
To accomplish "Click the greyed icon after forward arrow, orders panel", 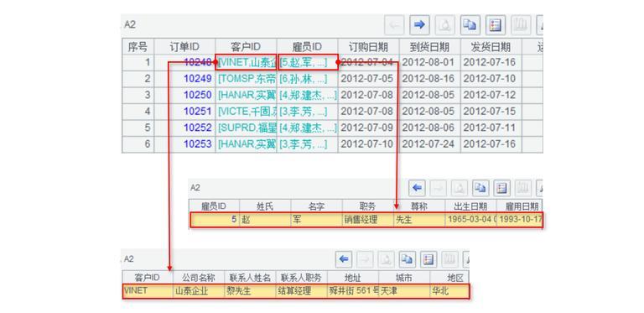I will tap(444, 25).
